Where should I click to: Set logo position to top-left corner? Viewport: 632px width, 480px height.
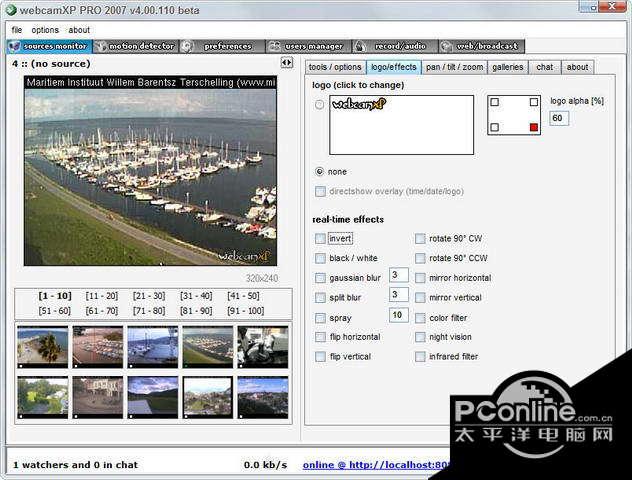(495, 102)
